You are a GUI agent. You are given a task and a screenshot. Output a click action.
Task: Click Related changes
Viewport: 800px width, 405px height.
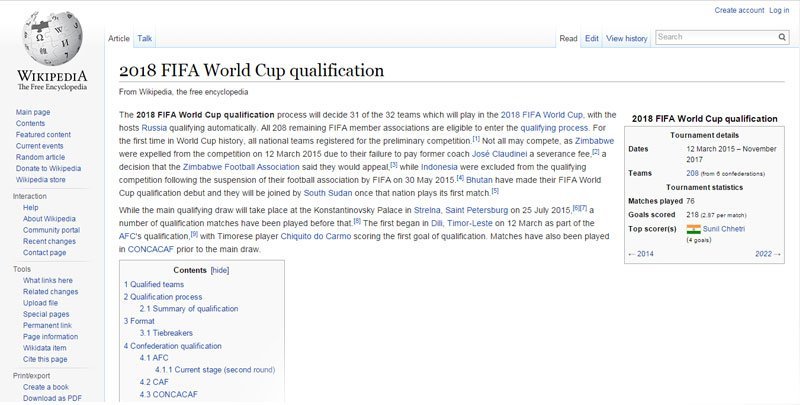[51, 292]
